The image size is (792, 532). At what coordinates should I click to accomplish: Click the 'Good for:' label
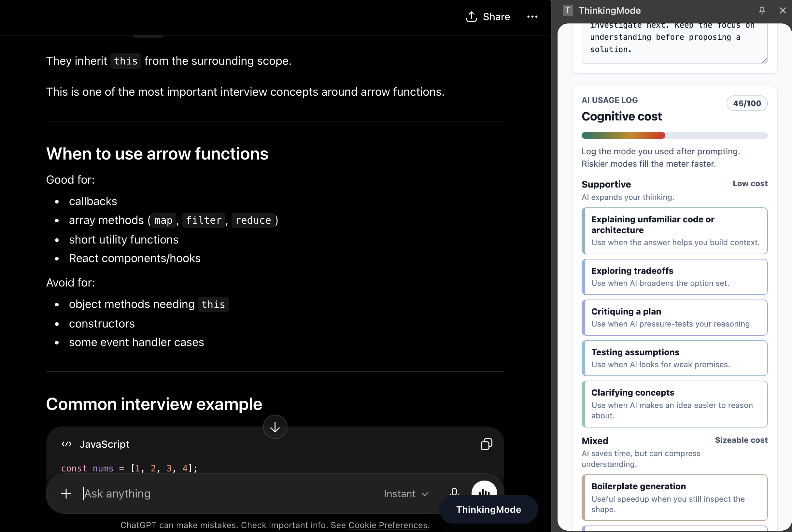coord(70,180)
